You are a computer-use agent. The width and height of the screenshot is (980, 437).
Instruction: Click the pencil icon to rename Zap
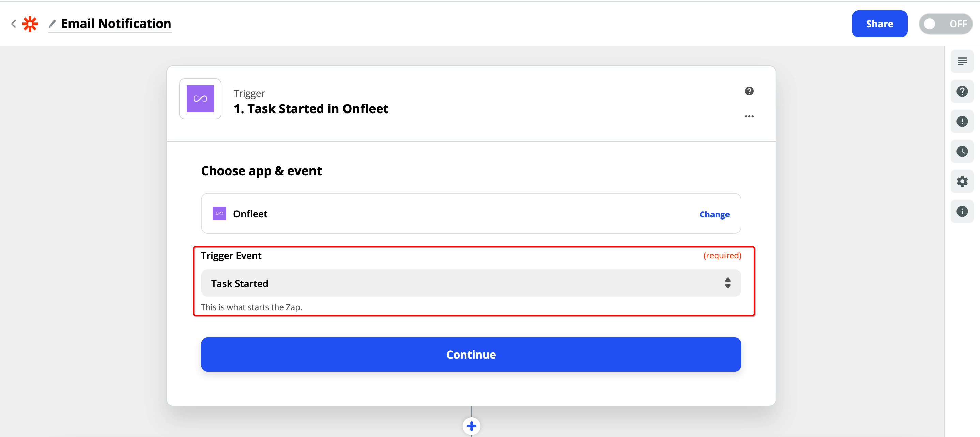(x=52, y=24)
